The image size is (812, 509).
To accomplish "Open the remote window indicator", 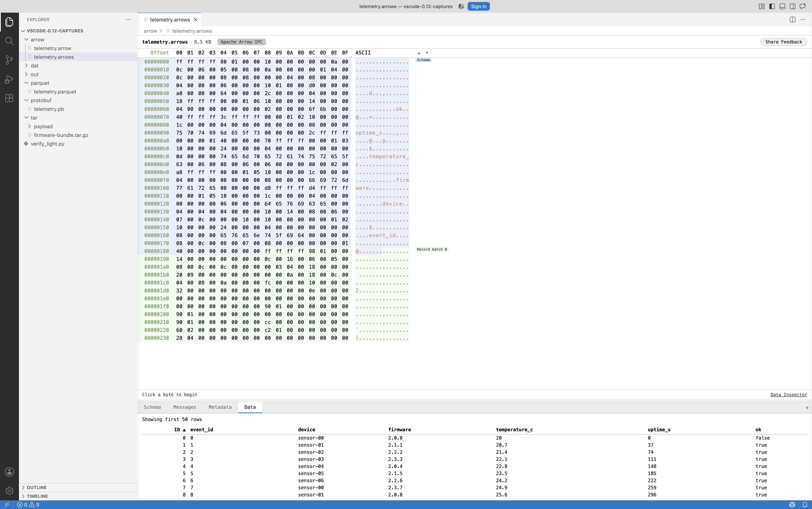I will 7,505.
